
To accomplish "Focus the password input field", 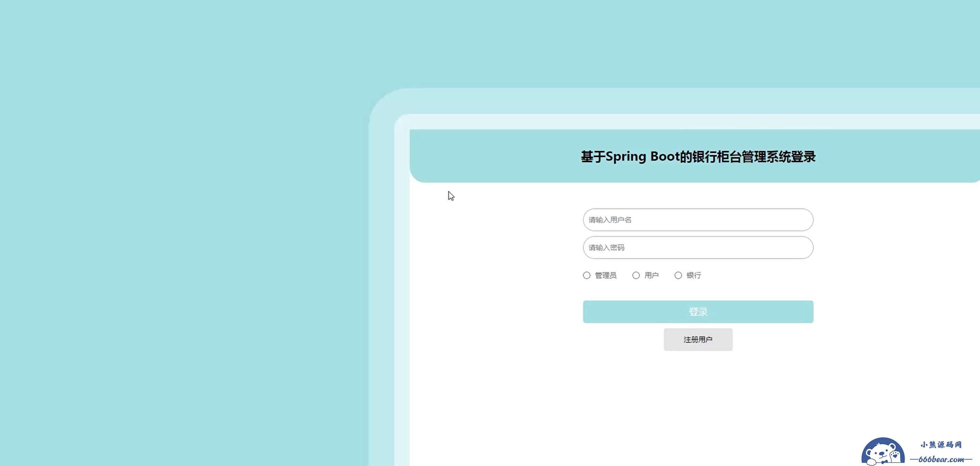I will coord(698,247).
